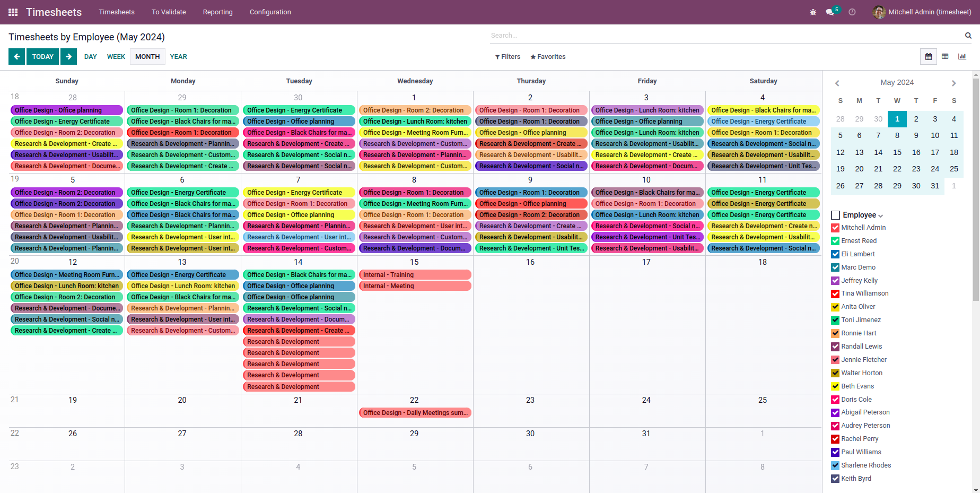980x493 pixels.
Task: Expand the Employee section dropdown arrow
Action: pos(881,216)
